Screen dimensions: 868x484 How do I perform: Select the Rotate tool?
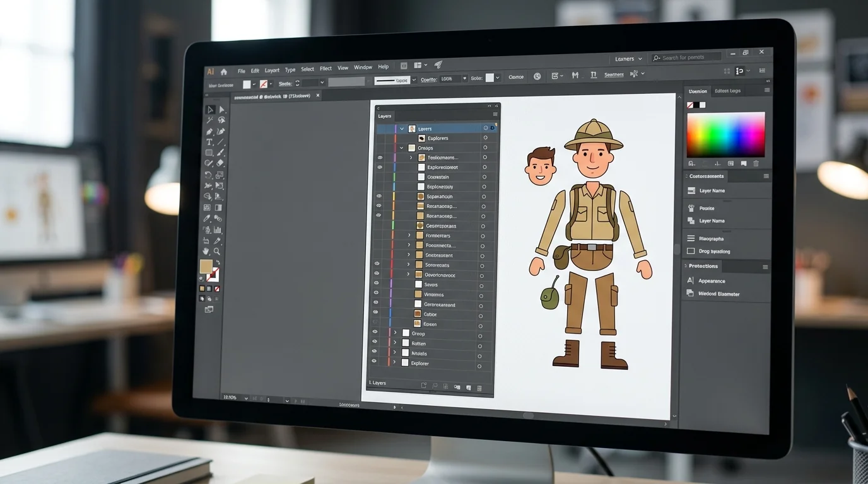(208, 175)
